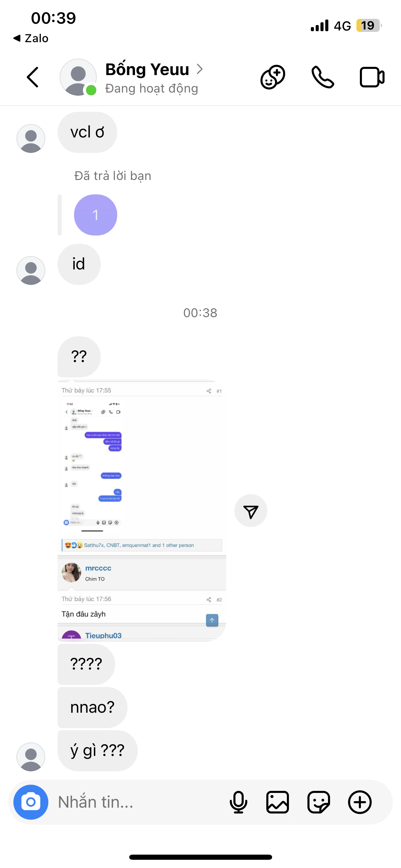Return to Zalo via the status bar back link
This screenshot has width=401, height=868.
pos(31,38)
